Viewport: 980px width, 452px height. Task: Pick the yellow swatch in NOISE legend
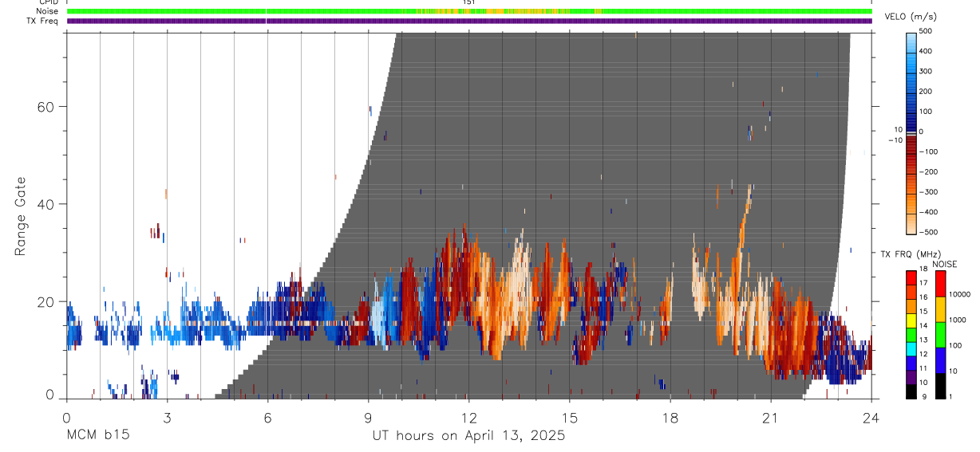tap(940, 309)
